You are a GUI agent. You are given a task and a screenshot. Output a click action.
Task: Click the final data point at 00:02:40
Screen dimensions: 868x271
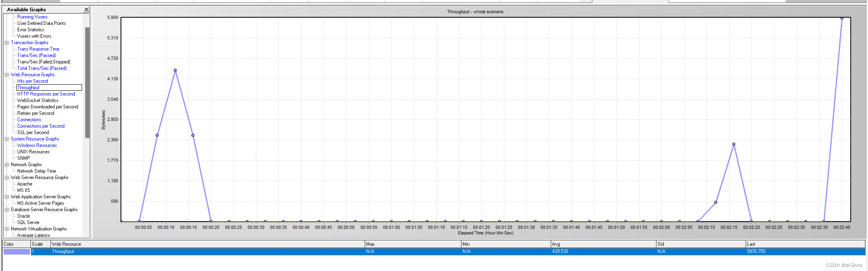842,18
